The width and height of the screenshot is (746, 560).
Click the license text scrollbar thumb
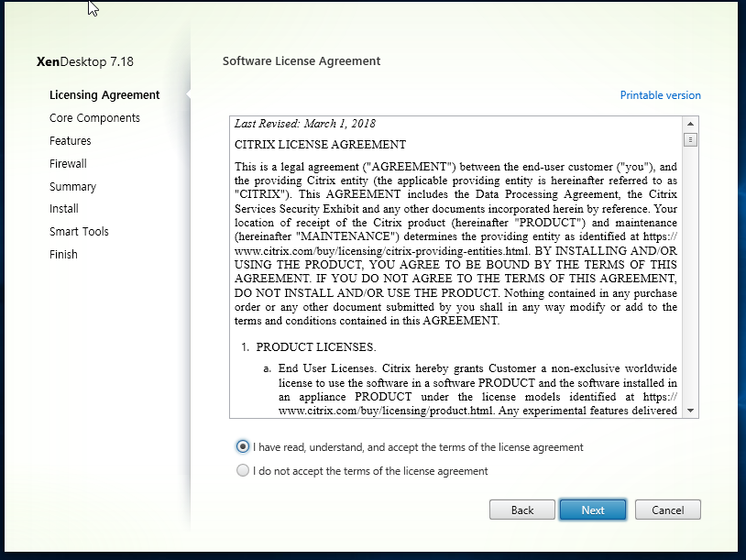[x=690, y=139]
